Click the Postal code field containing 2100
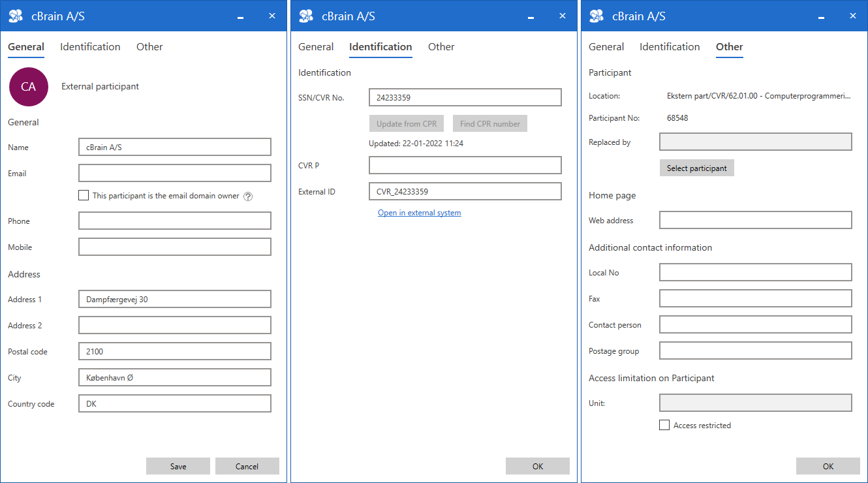868x483 pixels. 174,351
